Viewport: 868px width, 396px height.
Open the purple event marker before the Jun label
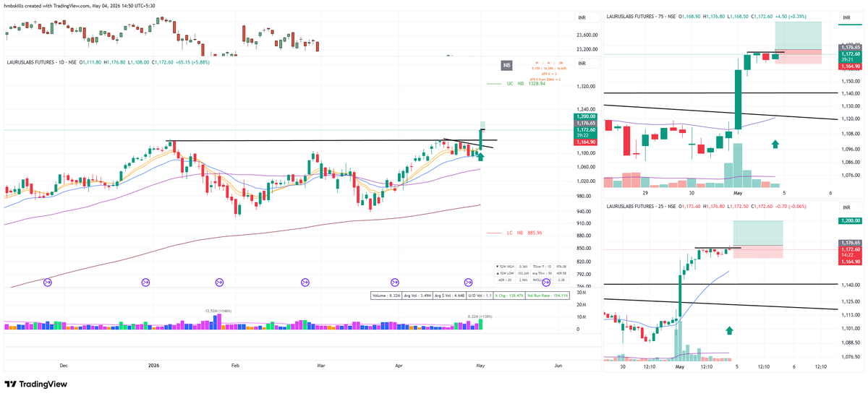(547, 281)
